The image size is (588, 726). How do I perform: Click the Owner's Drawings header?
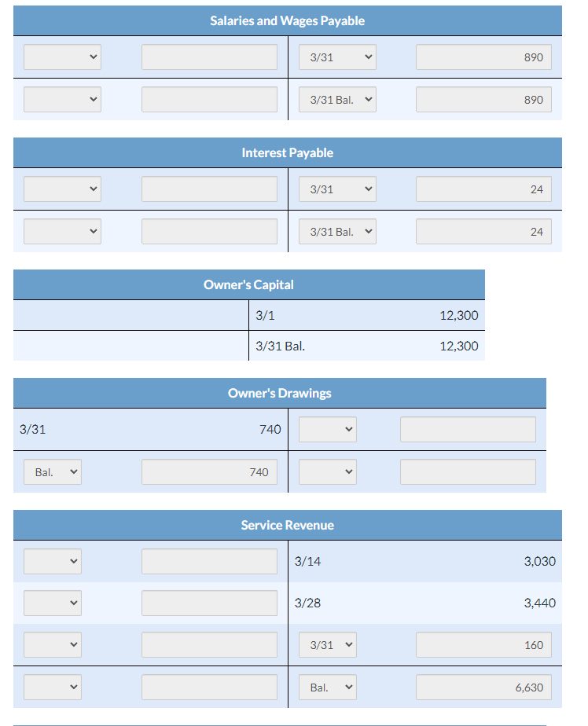pyautogui.click(x=279, y=393)
